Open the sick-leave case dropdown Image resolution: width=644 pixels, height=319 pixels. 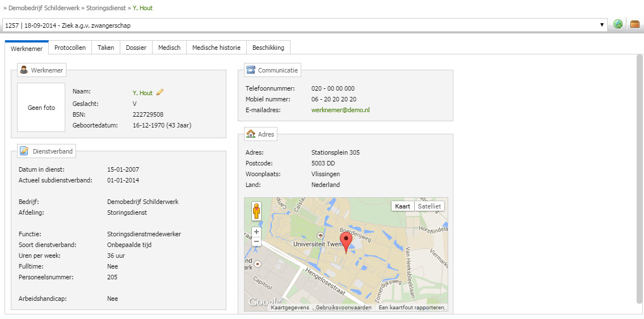[x=305, y=25]
